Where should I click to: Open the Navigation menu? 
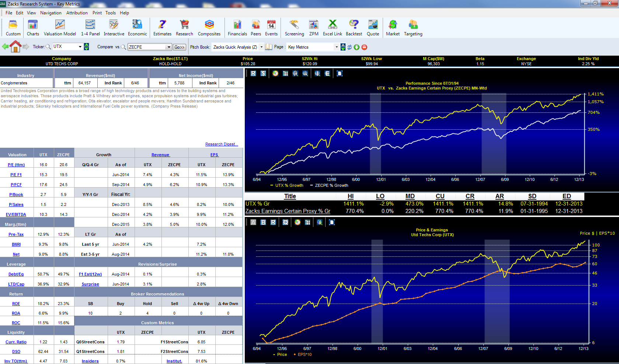pyautogui.click(x=51, y=13)
